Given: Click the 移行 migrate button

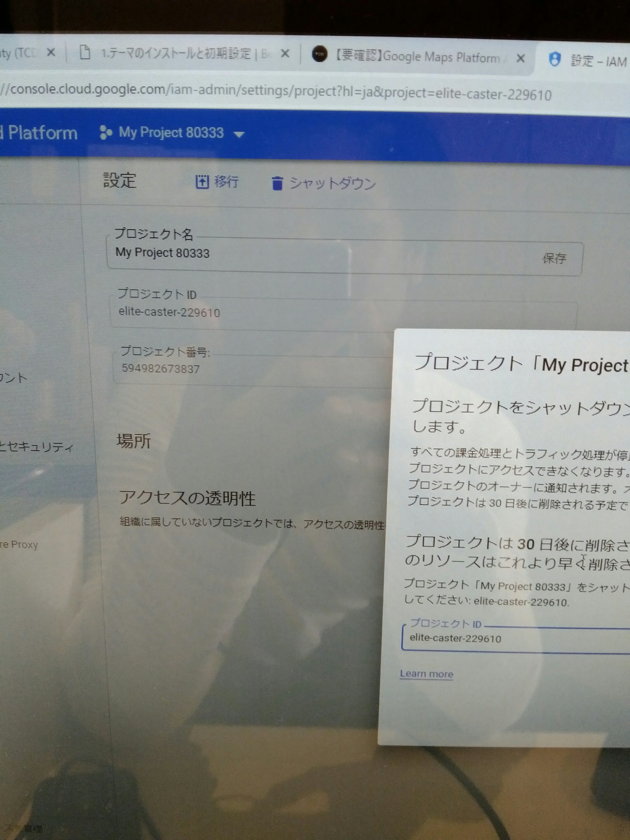Looking at the screenshot, I should coord(217,181).
